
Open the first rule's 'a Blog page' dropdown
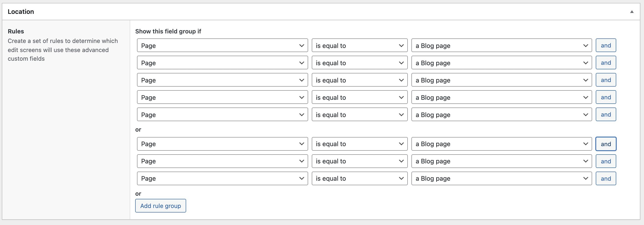(501, 45)
